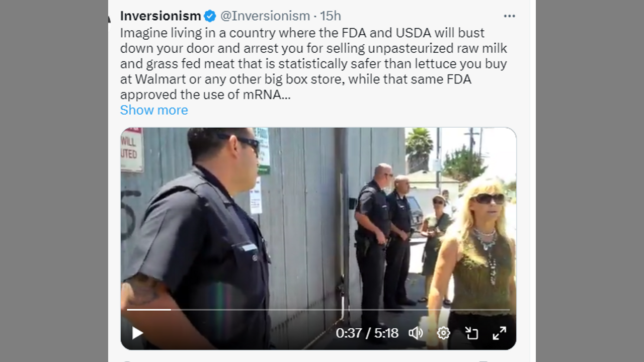Open the Inversionism profile name
The height and width of the screenshot is (362, 644).
tap(160, 16)
